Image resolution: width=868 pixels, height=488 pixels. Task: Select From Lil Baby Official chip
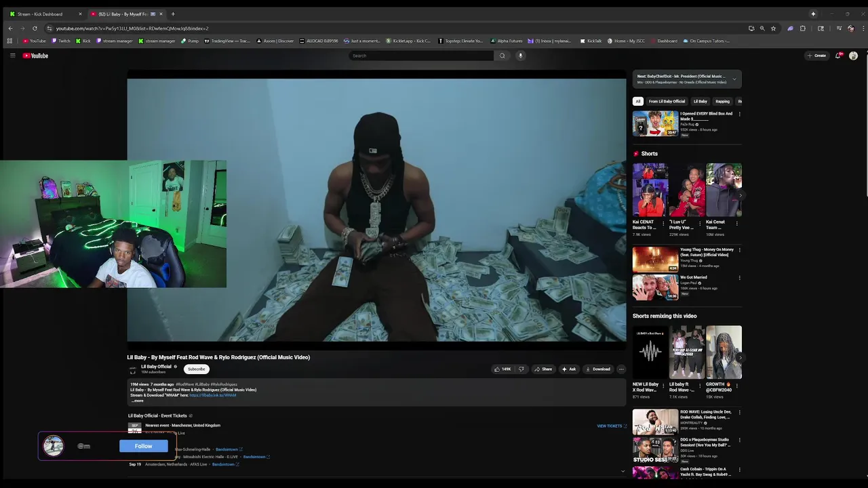pyautogui.click(x=667, y=101)
